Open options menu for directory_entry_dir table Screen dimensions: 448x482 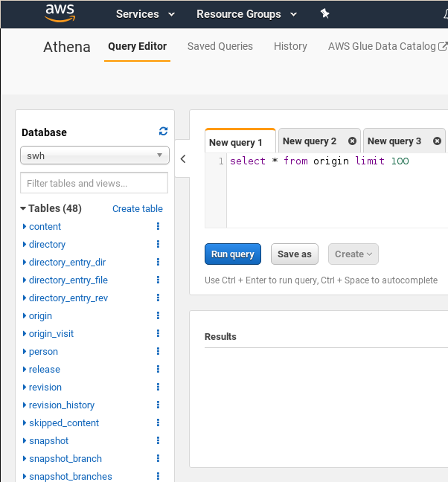coord(158,262)
